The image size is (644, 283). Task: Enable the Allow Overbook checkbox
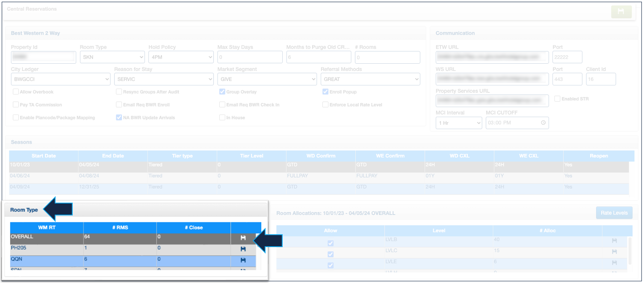[16, 92]
